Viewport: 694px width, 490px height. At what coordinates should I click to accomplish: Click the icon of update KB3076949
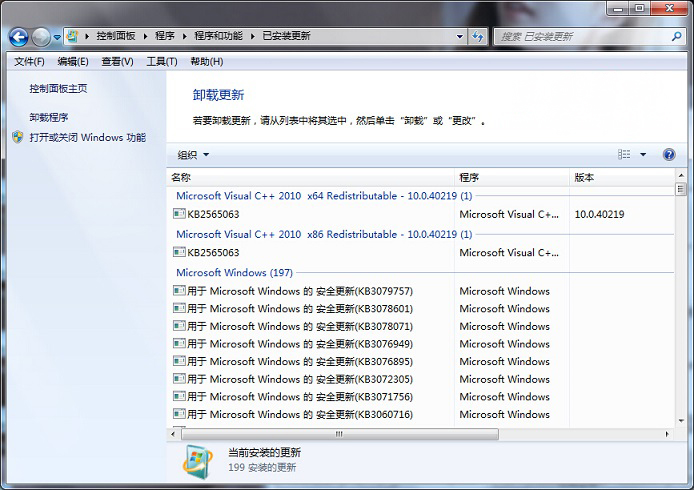pos(179,343)
